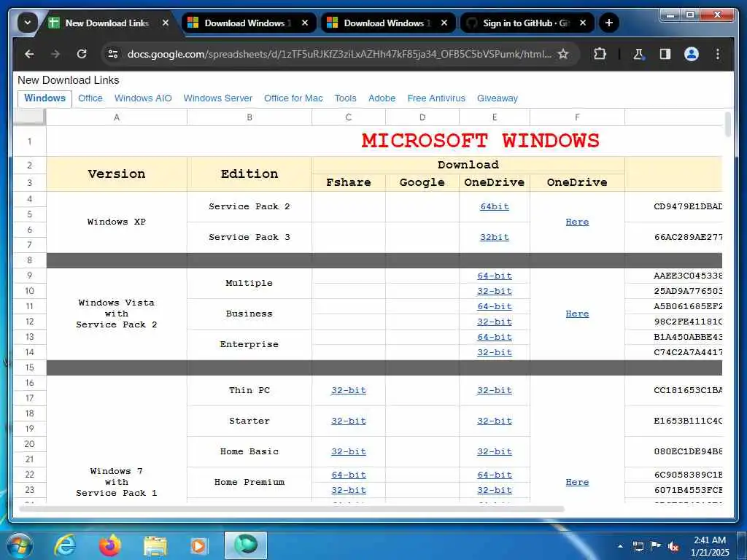The width and height of the screenshot is (747, 560).
Task: Open Thin PC 32-bit Fshare link
Action: (x=349, y=391)
